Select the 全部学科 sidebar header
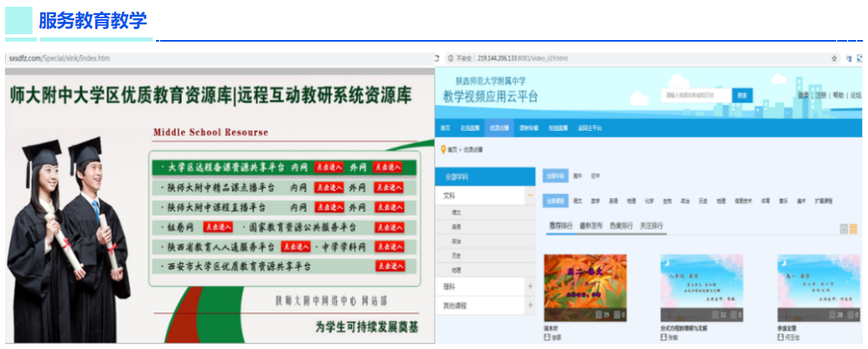Image resolution: width=868 pixels, height=349 pixels. coord(485,177)
